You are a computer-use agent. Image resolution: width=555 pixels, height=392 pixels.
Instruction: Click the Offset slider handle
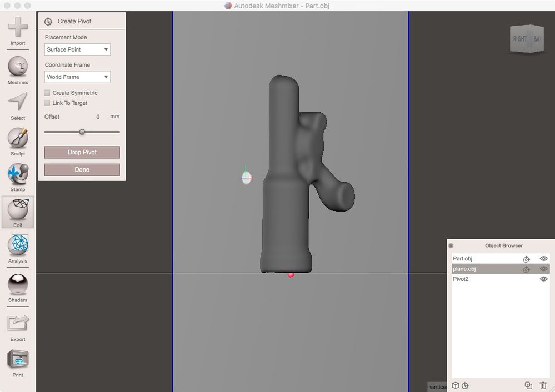tap(82, 132)
